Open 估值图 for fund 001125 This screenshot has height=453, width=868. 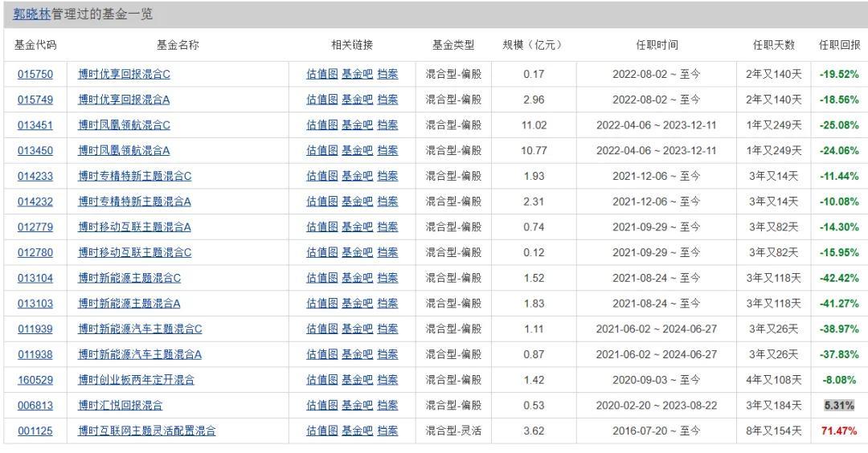click(321, 431)
